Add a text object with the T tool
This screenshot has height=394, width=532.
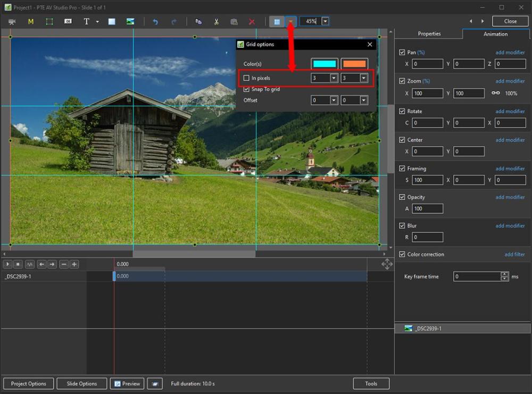(x=87, y=21)
